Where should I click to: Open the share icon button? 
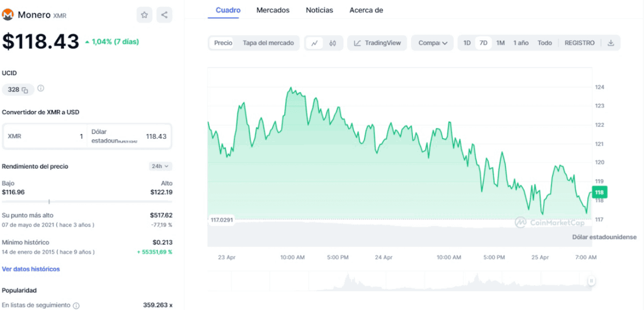point(164,15)
